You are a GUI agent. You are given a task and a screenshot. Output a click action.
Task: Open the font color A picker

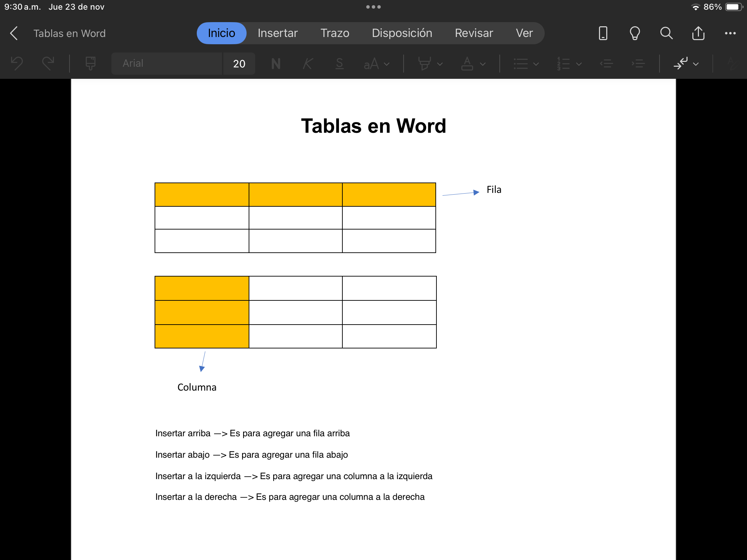pos(467,64)
